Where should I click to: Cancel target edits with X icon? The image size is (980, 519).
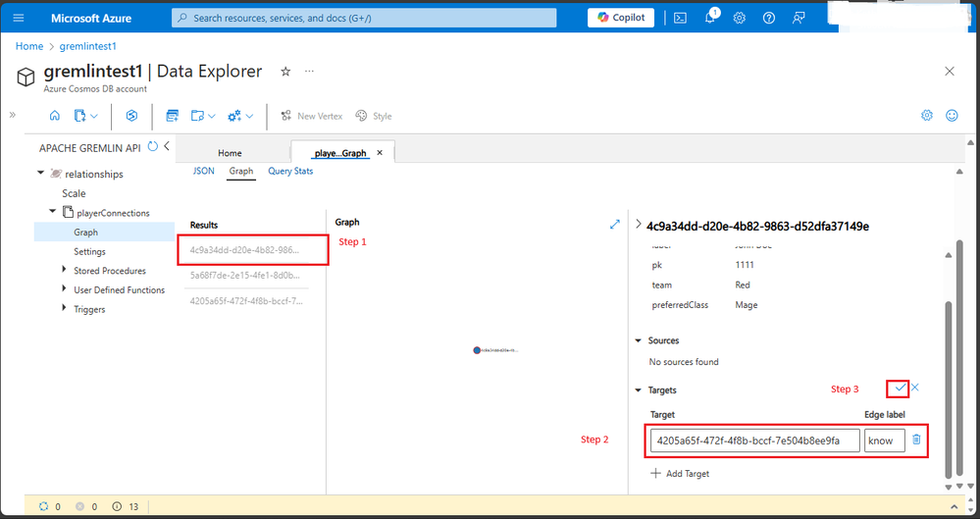[x=915, y=388]
